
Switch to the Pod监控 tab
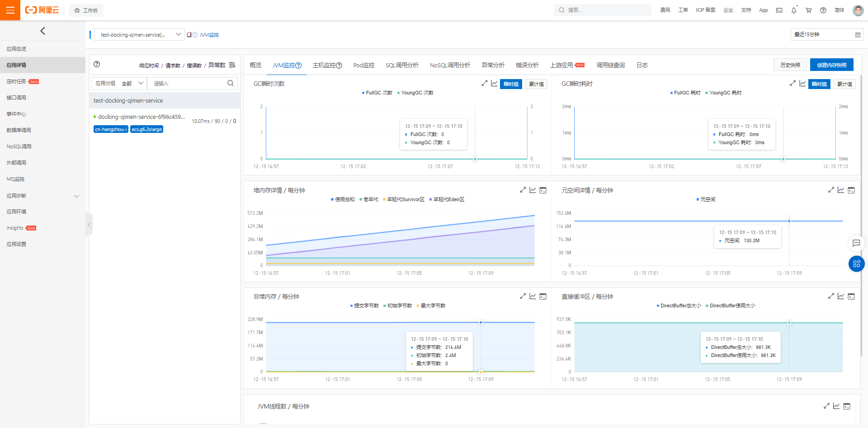364,65
